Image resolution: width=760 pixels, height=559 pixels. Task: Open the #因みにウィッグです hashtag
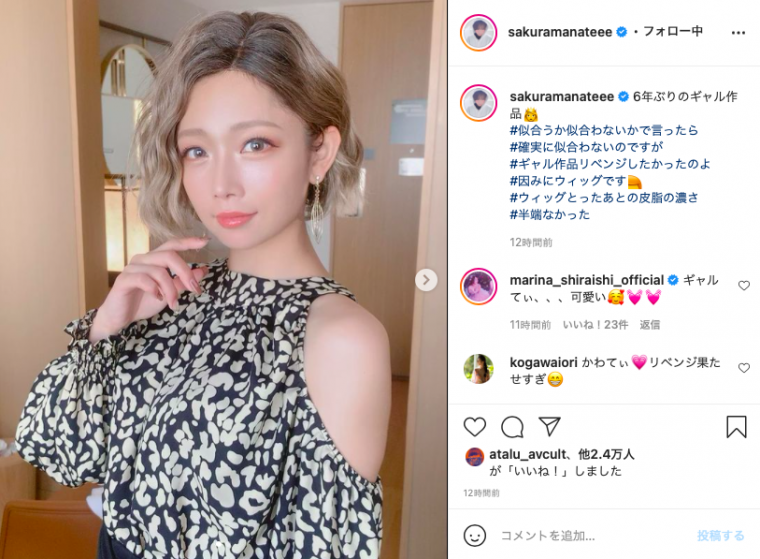[568, 181]
